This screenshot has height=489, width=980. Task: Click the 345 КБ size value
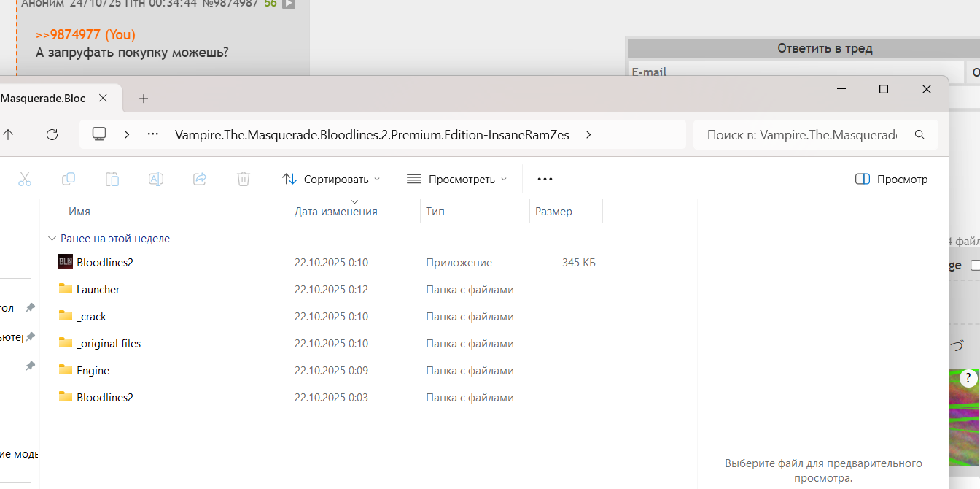[x=579, y=263]
